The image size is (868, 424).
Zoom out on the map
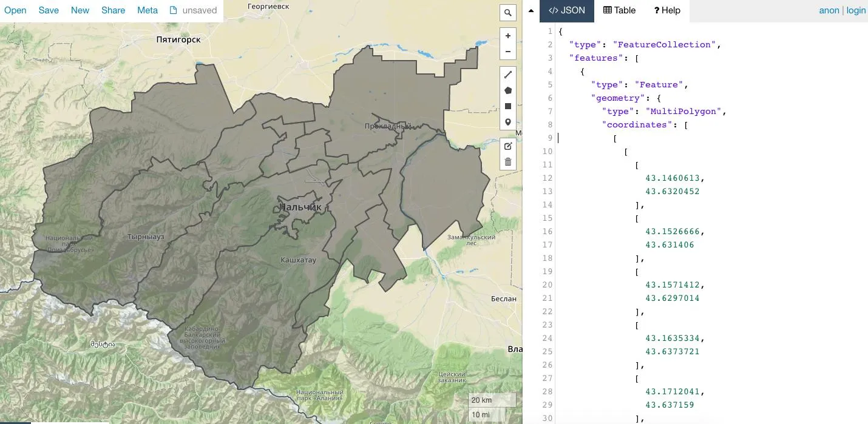pyautogui.click(x=508, y=52)
